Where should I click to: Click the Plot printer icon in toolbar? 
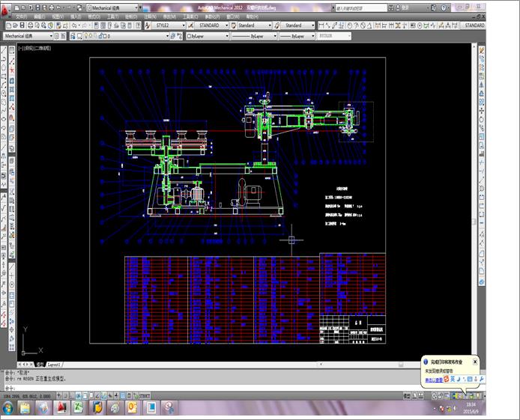tap(30, 25)
